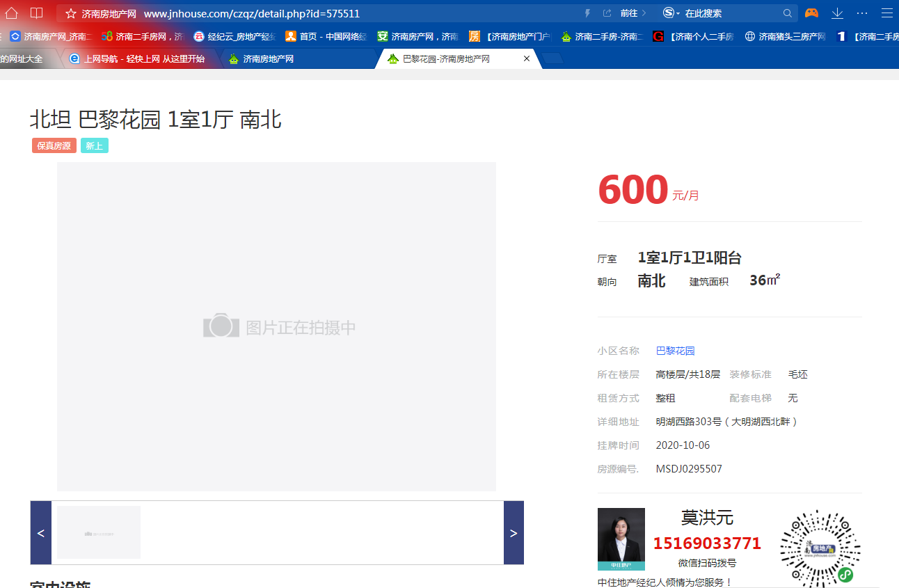Open the hamburger main menu
Image resolution: width=899 pixels, height=588 pixels.
click(x=886, y=13)
